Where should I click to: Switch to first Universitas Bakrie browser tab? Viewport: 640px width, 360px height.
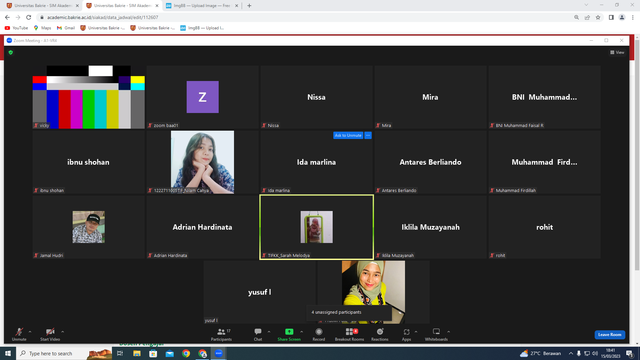click(42, 6)
